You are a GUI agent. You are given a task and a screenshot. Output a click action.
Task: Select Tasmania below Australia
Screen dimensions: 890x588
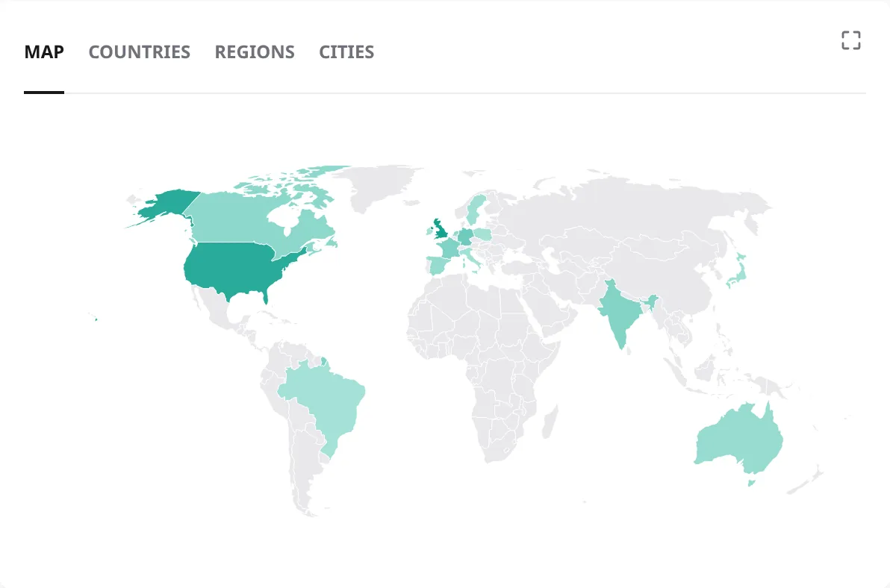pyautogui.click(x=752, y=483)
